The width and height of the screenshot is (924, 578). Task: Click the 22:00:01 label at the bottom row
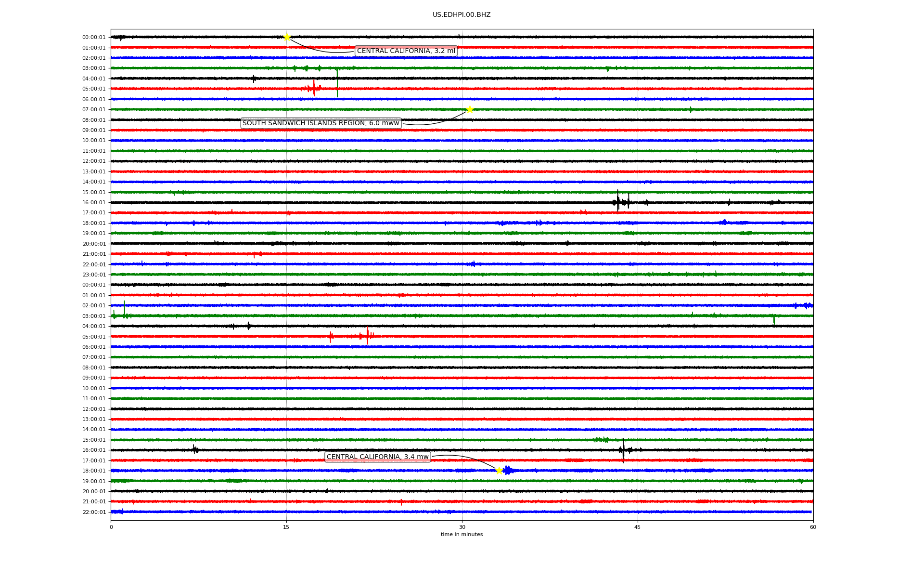coord(94,512)
